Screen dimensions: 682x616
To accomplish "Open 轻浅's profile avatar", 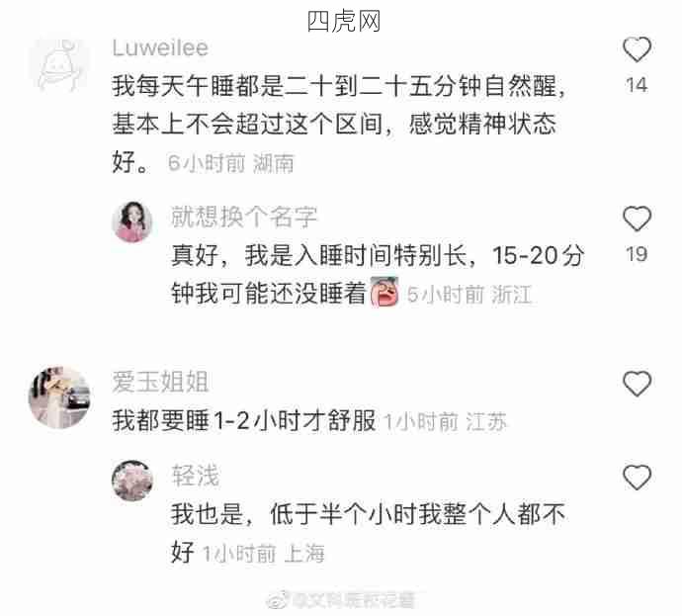I will (x=132, y=481).
